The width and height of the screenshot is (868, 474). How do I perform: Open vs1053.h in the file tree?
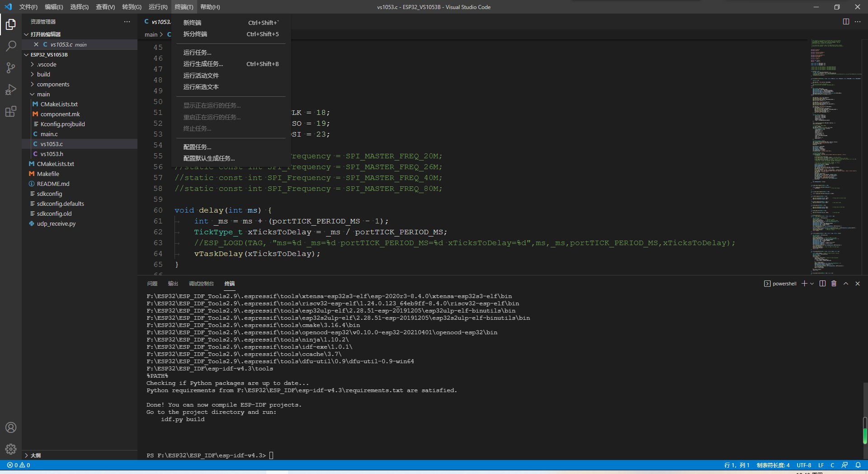[80, 154]
